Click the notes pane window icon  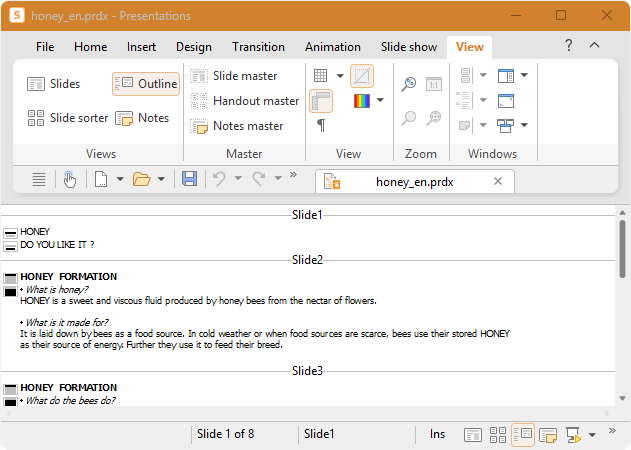(x=465, y=125)
